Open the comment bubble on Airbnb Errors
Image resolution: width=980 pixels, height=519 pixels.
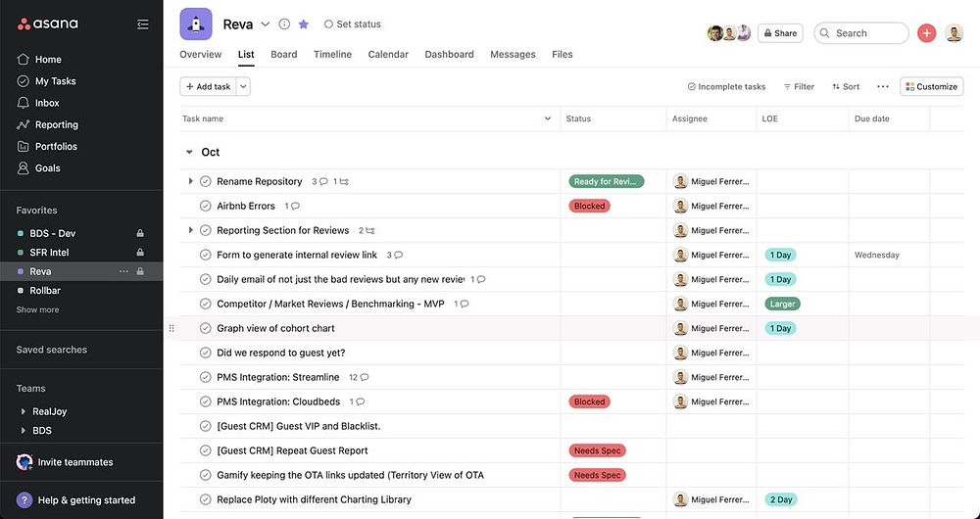click(x=292, y=206)
